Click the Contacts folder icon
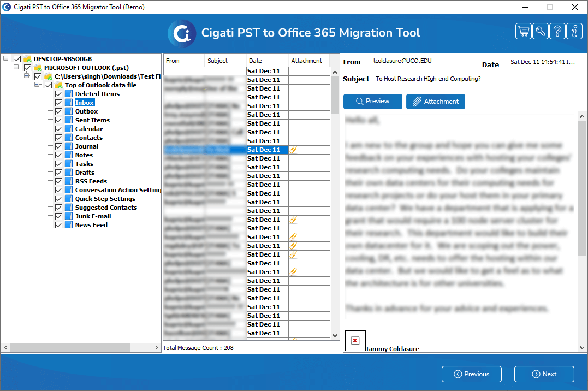Image resolution: width=588 pixels, height=391 pixels. pos(69,138)
